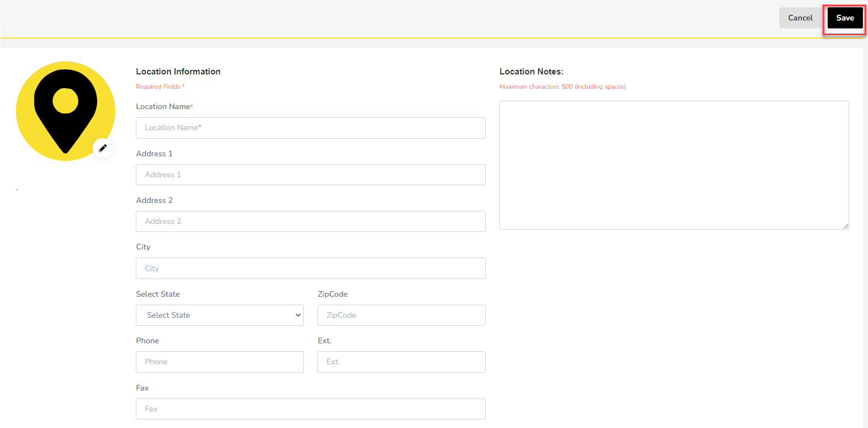Click the yellow location pin avatar
Viewport: 868px width, 428px height.
click(65, 111)
